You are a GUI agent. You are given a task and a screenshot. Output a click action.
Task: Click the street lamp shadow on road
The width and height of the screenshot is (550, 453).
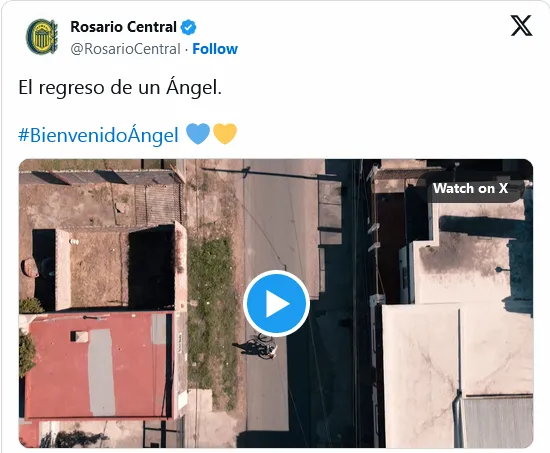pos(270,173)
